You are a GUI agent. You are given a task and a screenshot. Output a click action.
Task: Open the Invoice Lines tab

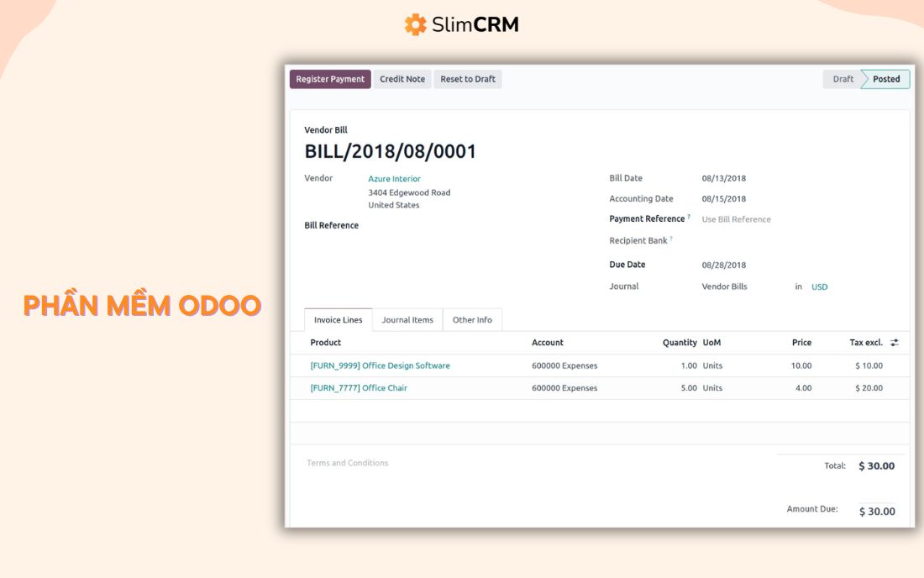[339, 320]
